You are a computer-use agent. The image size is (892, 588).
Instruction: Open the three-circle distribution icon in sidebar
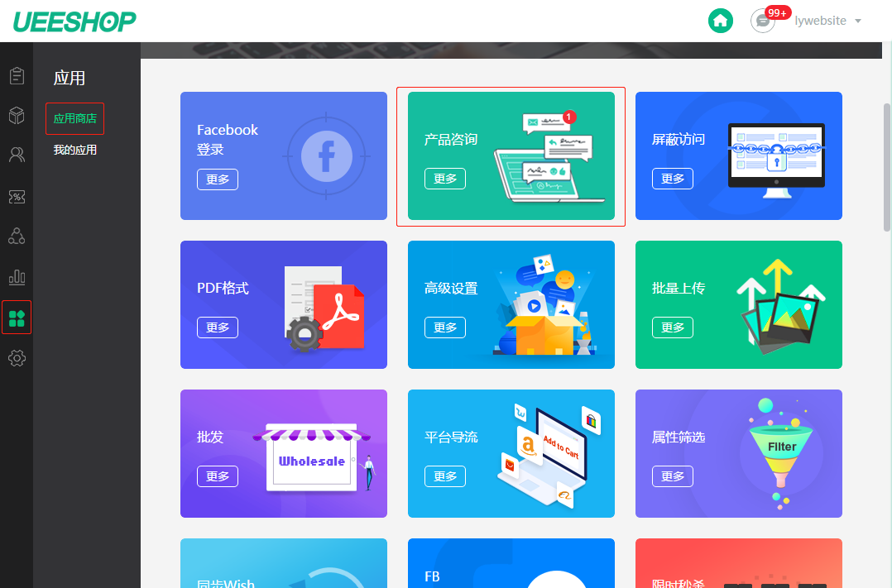pos(17,236)
